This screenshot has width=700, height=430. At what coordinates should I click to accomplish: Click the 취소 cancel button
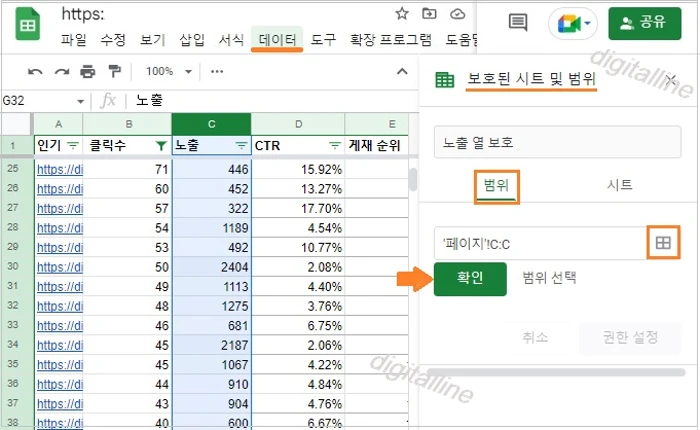tap(535, 337)
